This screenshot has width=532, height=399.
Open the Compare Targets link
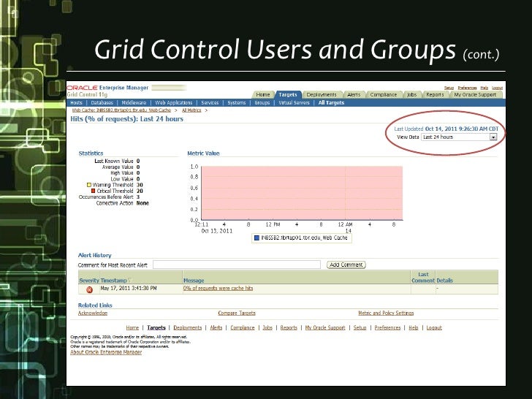click(237, 313)
